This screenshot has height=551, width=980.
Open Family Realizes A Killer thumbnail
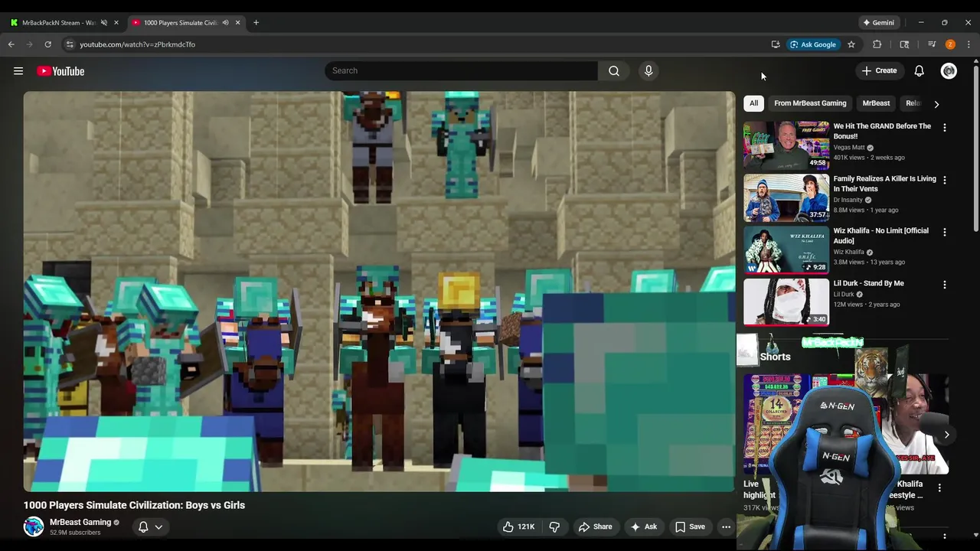pyautogui.click(x=786, y=197)
